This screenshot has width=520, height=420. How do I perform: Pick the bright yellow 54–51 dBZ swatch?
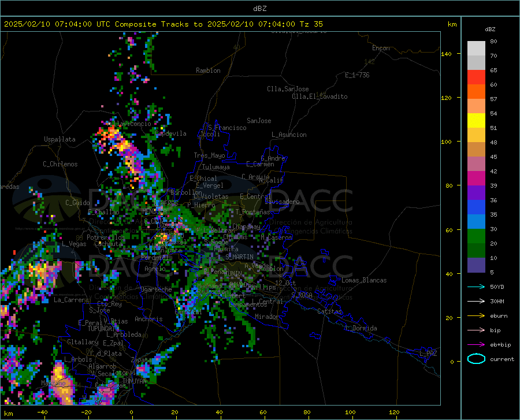(476, 121)
